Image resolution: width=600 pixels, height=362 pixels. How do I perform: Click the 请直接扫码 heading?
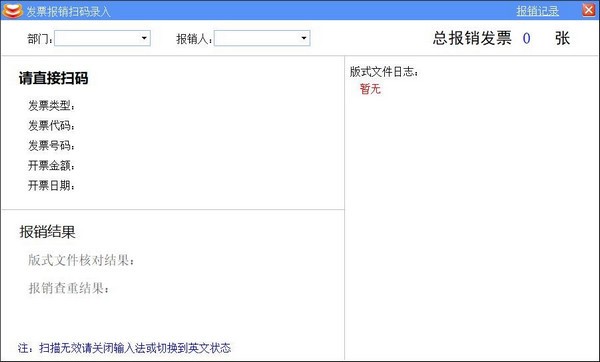(54, 78)
